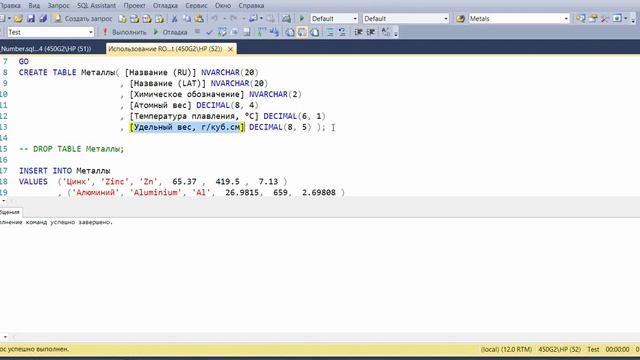Select the highlighted Results to Grid icon
Viewport: 640px width, 360px height.
coord(302,32)
